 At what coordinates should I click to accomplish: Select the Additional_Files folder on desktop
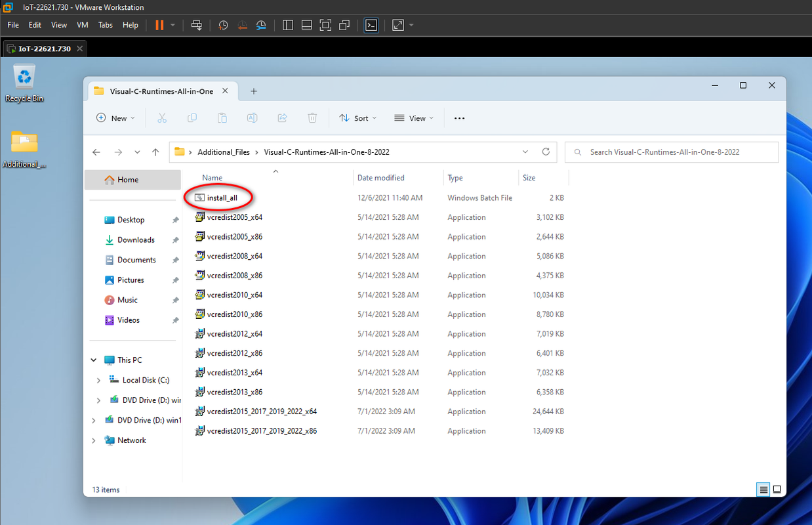pyautogui.click(x=24, y=149)
